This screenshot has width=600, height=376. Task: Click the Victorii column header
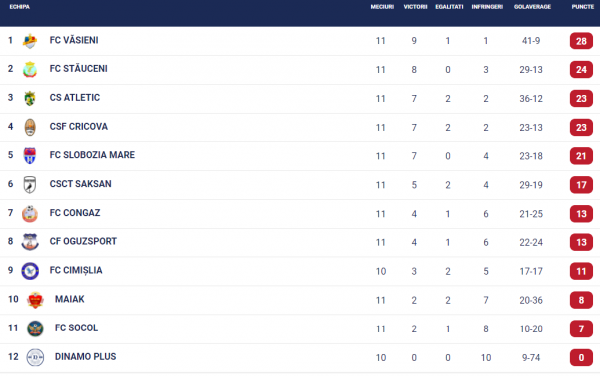point(415,7)
